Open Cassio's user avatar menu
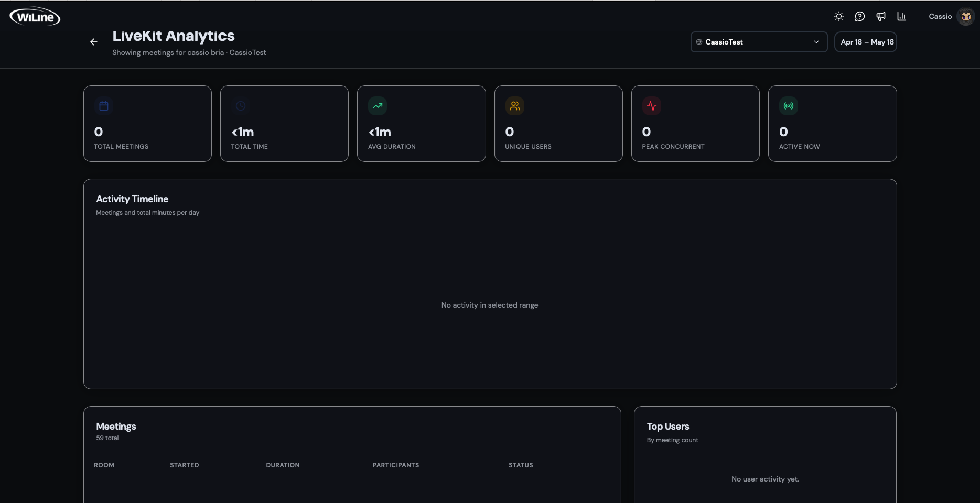 tap(966, 16)
